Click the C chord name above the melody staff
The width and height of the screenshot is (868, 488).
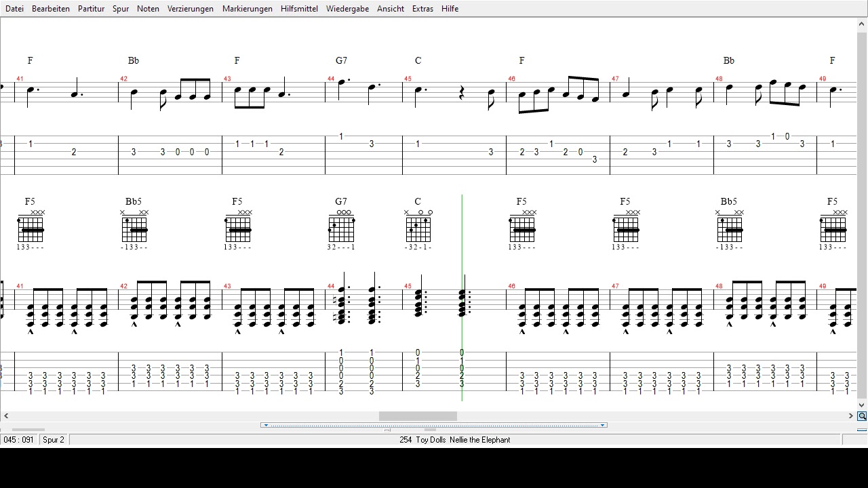tap(418, 60)
